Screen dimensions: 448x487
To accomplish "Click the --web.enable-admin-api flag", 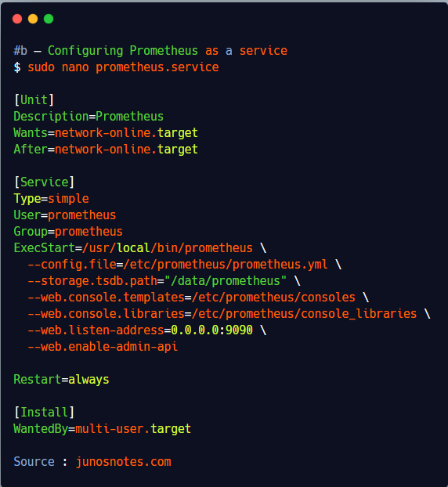I will (103, 347).
